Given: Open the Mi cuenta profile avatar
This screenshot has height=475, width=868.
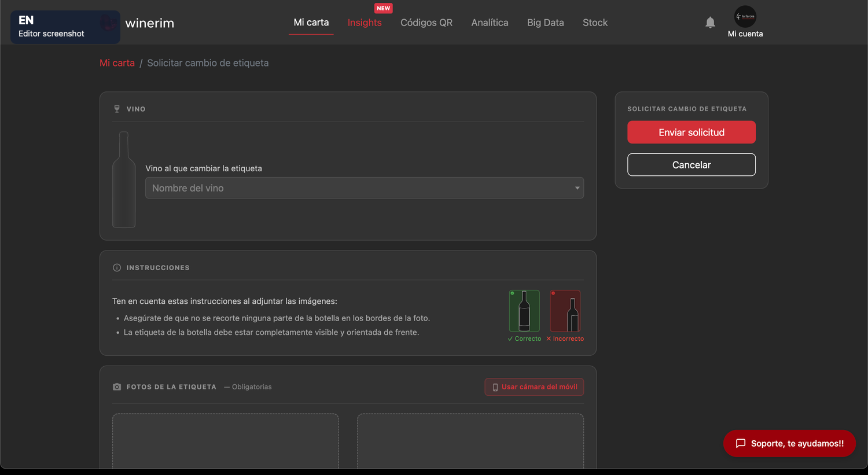Looking at the screenshot, I should (745, 16).
